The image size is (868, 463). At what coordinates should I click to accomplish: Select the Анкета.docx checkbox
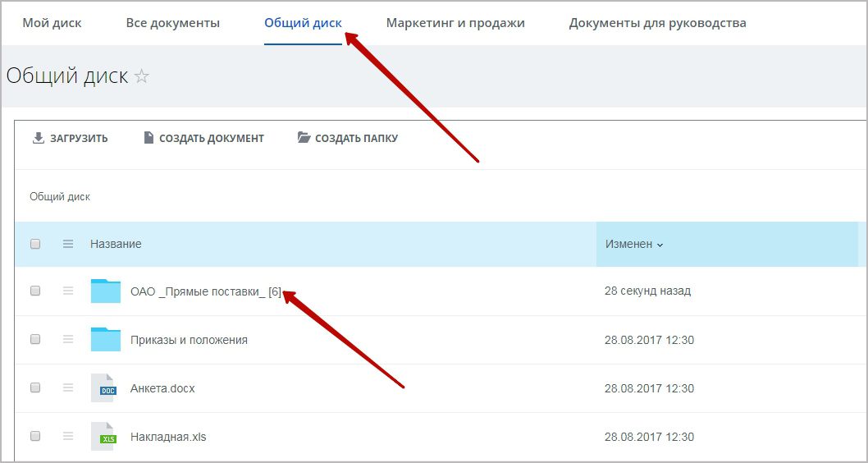coord(35,388)
